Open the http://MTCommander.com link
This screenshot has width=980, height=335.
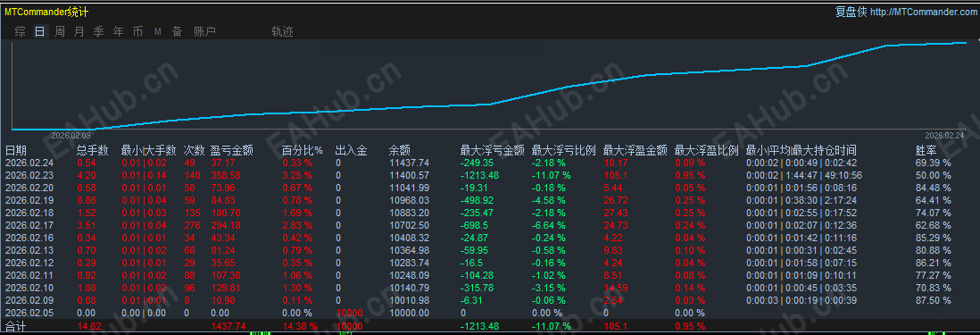coord(923,12)
